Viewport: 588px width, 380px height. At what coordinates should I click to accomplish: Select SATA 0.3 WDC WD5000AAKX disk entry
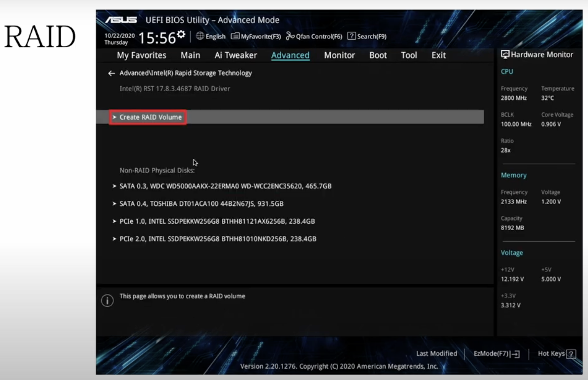(226, 186)
